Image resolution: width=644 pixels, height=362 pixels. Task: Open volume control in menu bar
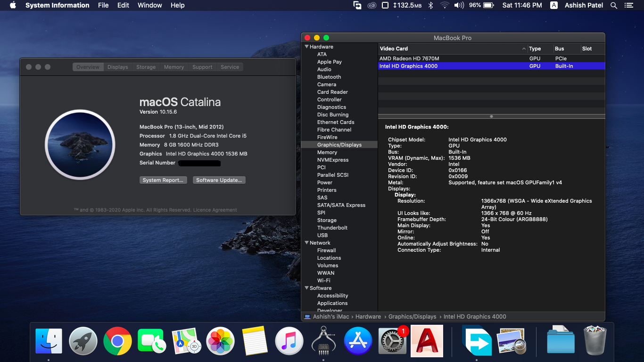(459, 5)
